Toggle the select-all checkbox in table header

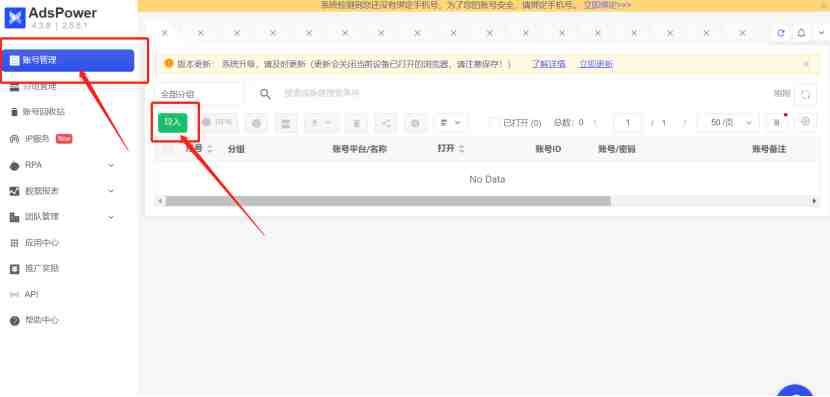click(169, 149)
